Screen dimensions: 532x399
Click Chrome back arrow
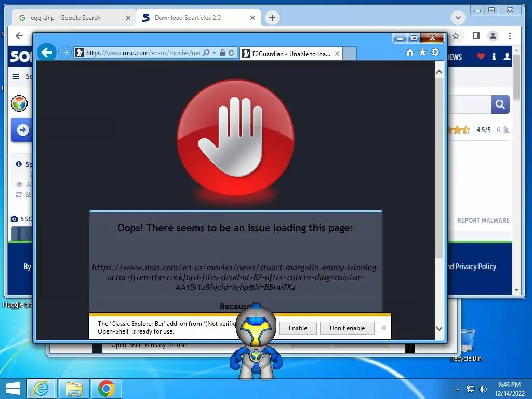pos(19,36)
